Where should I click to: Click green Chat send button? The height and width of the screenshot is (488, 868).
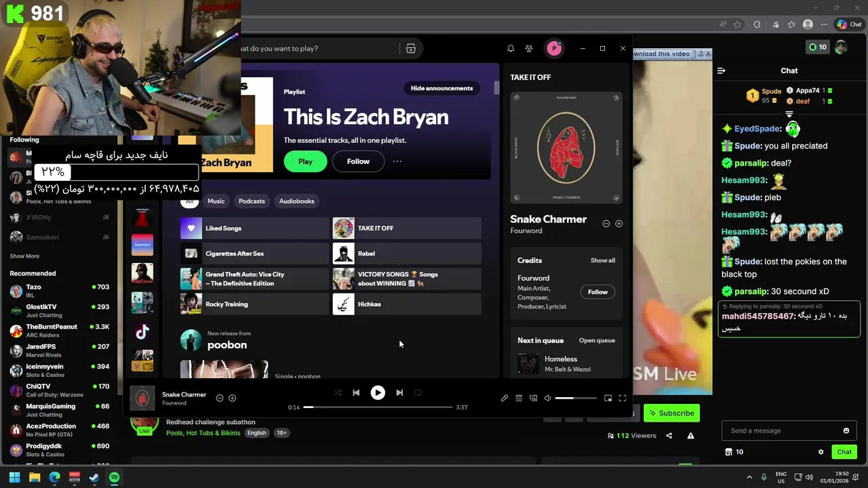click(844, 452)
